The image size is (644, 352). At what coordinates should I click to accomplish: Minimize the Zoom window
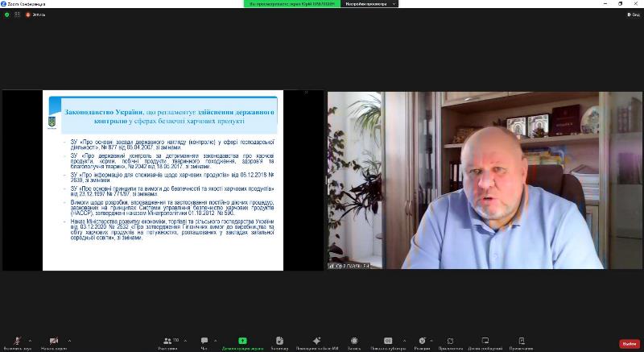605,4
